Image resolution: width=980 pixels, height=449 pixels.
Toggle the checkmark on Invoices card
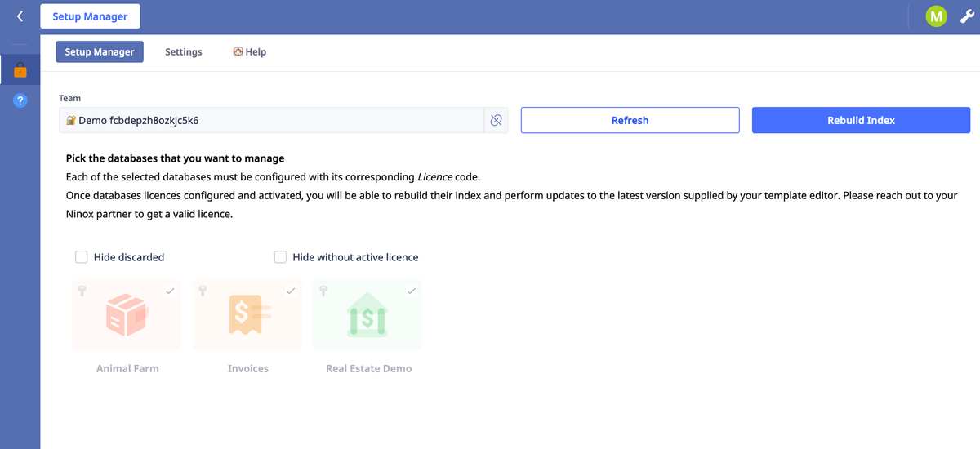(291, 291)
